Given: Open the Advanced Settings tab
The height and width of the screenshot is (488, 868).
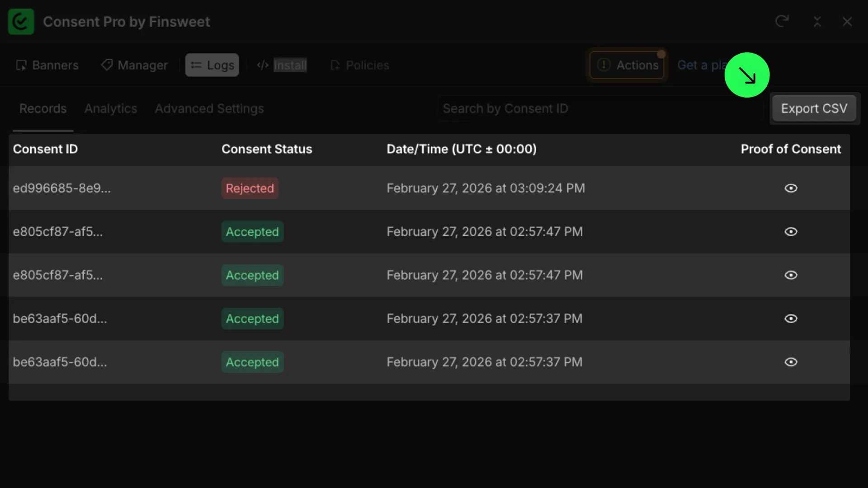Looking at the screenshot, I should tap(209, 108).
